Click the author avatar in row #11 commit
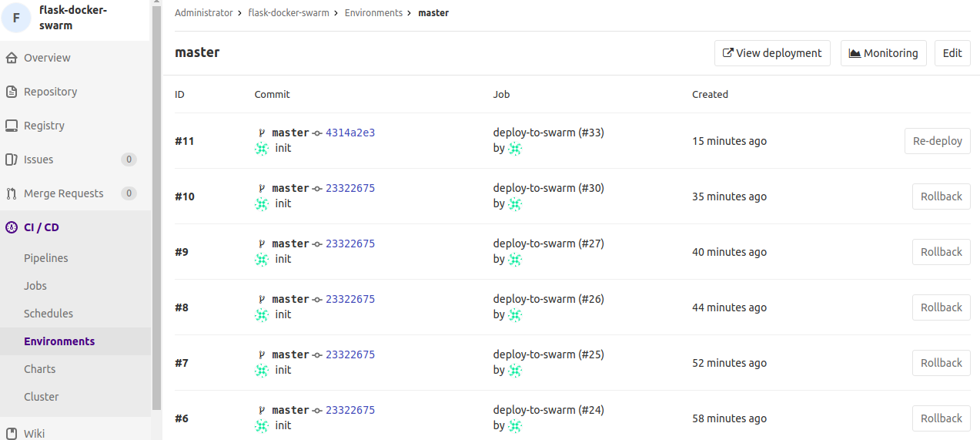The image size is (980, 440). [x=262, y=148]
